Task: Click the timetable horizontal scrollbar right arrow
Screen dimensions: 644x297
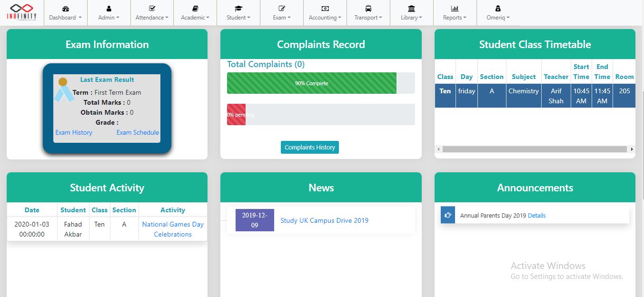Action: pyautogui.click(x=632, y=149)
